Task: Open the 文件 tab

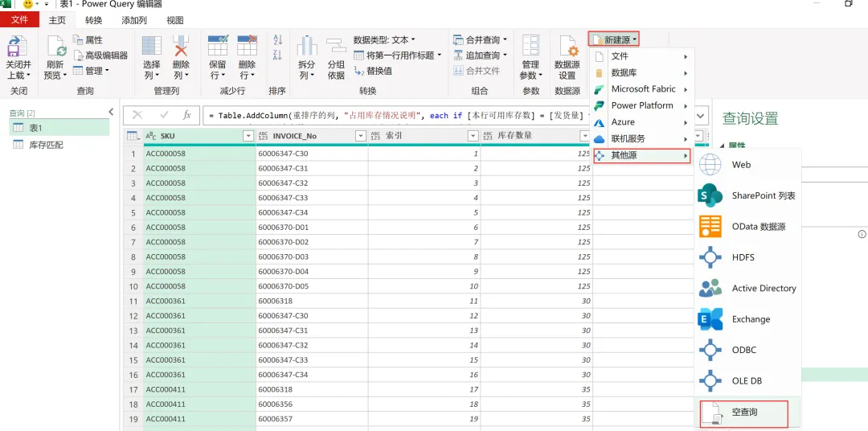Action: 19,20
